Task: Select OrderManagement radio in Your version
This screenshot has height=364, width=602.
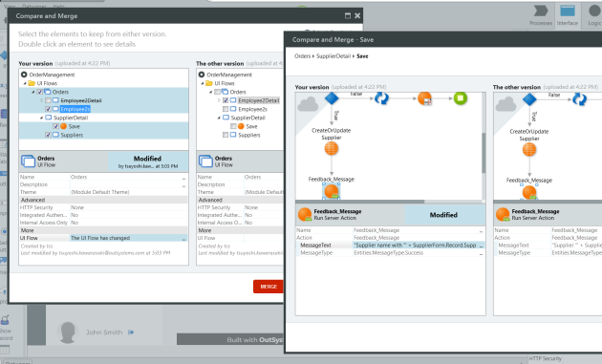Action: click(24, 75)
